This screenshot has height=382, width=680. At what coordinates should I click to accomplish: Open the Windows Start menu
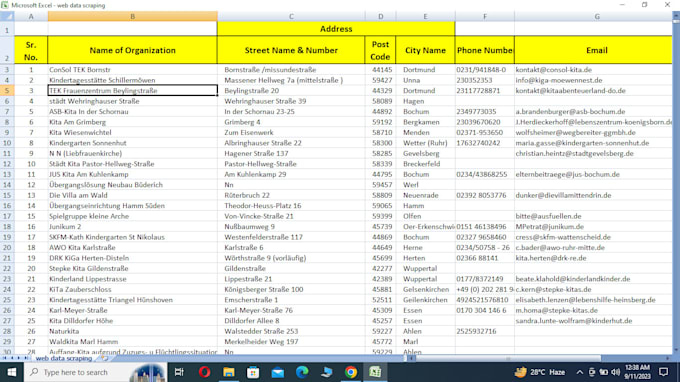click(12, 372)
